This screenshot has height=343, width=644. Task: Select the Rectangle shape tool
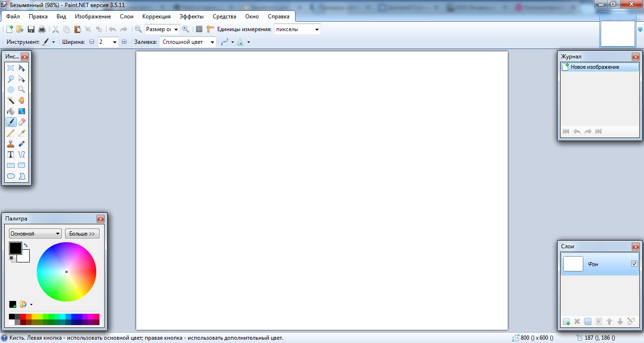click(x=10, y=165)
